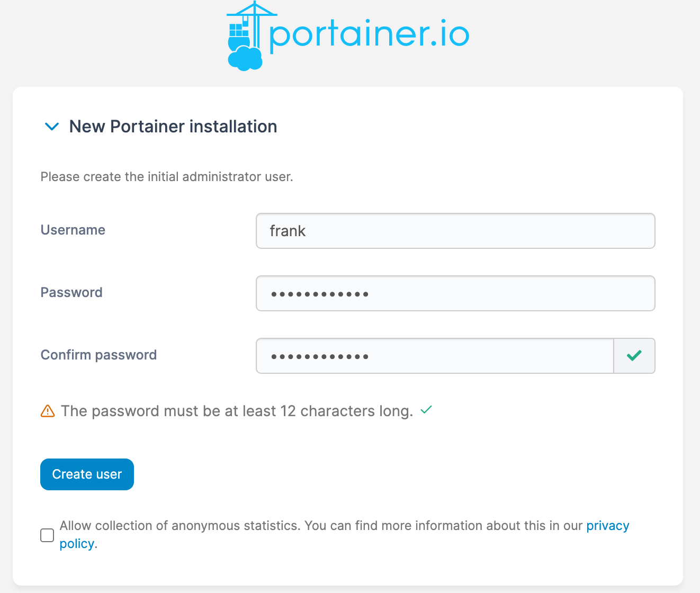Click the orange warning triangle icon
700x593 pixels.
(x=48, y=411)
